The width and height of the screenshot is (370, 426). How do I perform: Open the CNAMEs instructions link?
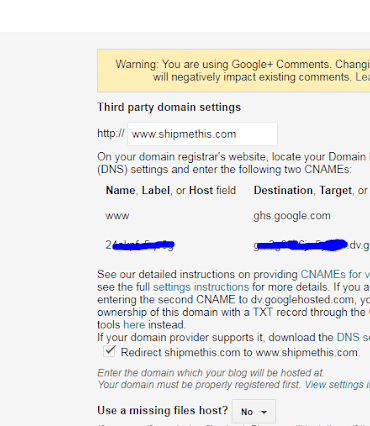335,274
